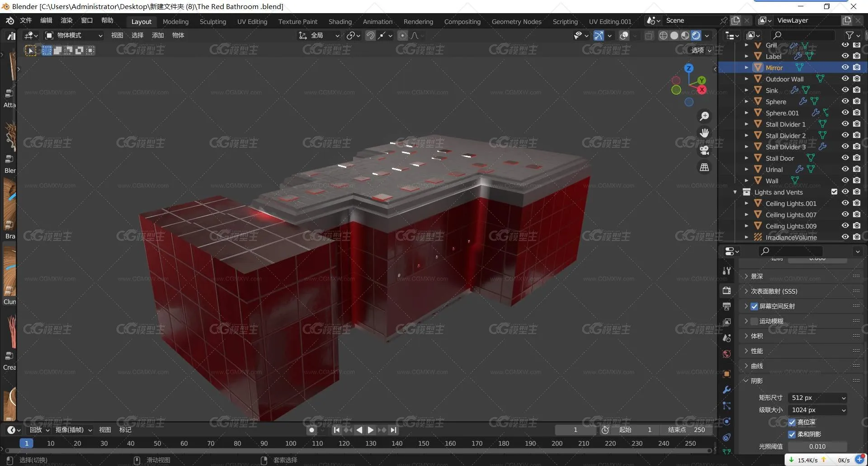Click the zoom magnifier viewport gizmo
This screenshot has width=868, height=466.
tap(704, 116)
